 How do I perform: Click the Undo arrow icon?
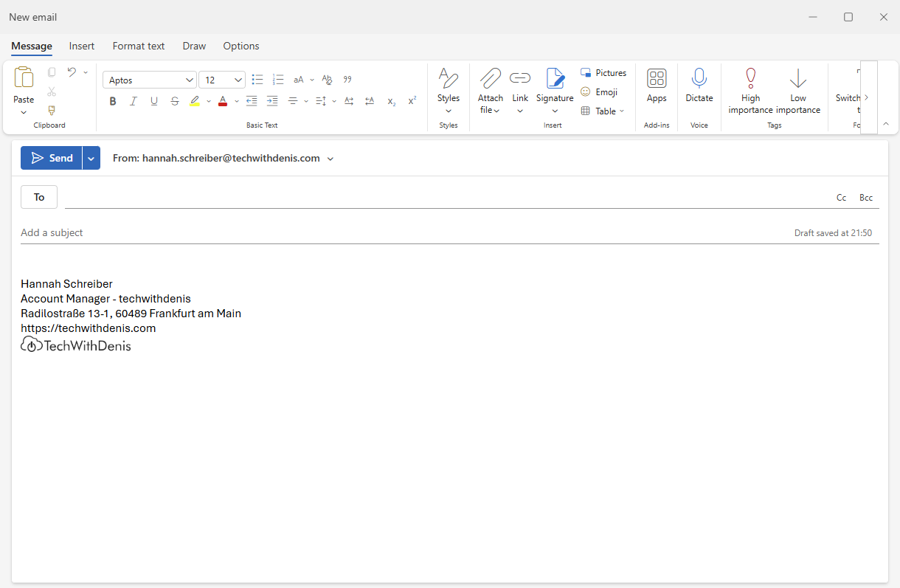pos(72,72)
